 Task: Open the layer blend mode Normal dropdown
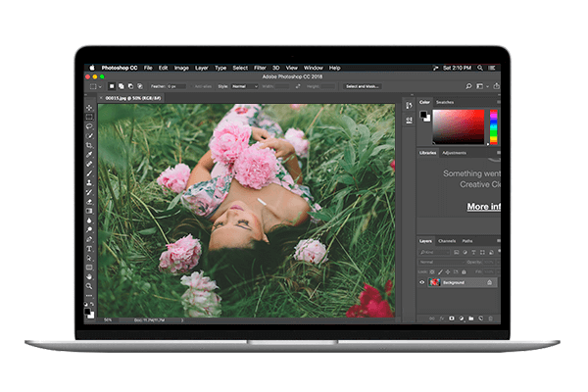441,262
